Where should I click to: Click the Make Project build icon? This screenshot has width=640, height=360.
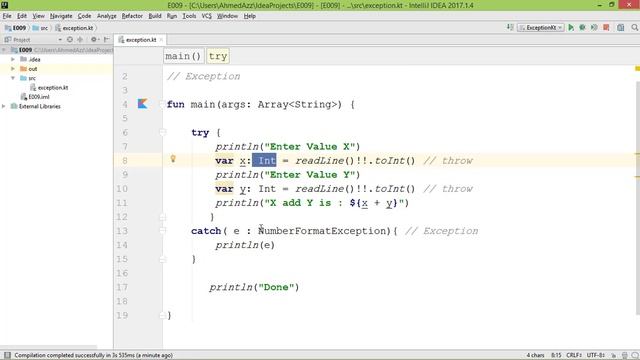[x=510, y=27]
